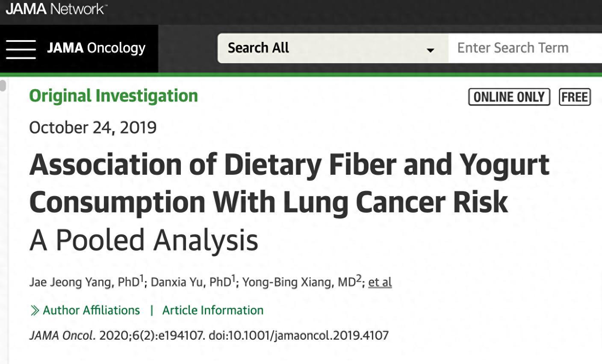This screenshot has width=602, height=364.
Task: Select author Danxia Yu
Action: click(191, 282)
